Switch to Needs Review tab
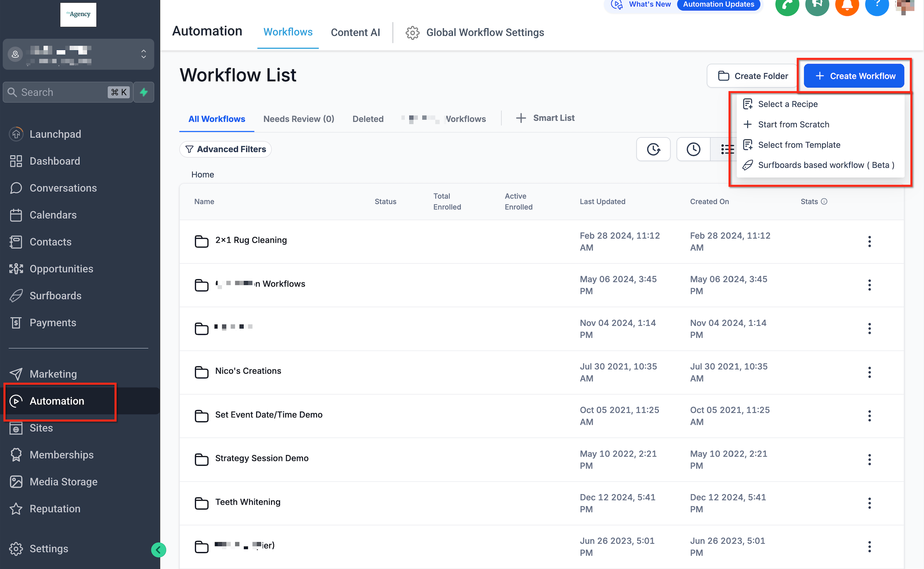This screenshot has width=924, height=569. (x=298, y=119)
